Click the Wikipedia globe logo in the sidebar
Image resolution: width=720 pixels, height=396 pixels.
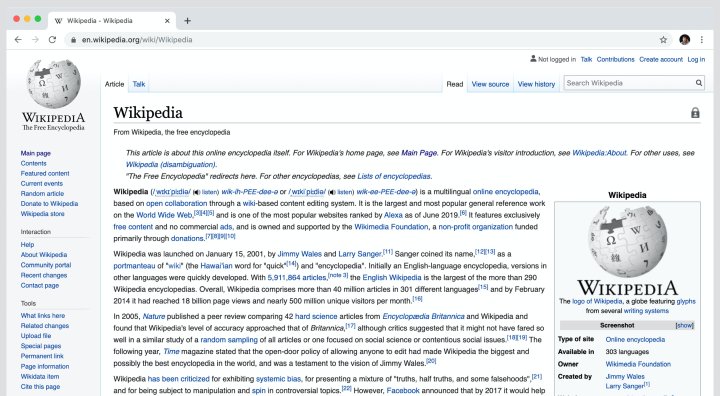pyautogui.click(x=54, y=83)
